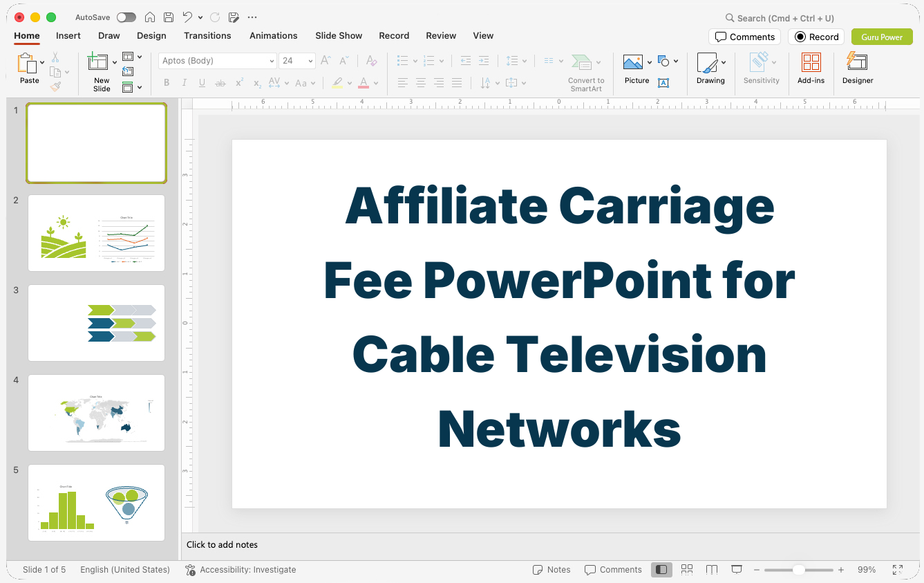The image size is (924, 583).
Task: Open the Aptos (Body) font dropdown
Action: click(x=271, y=61)
